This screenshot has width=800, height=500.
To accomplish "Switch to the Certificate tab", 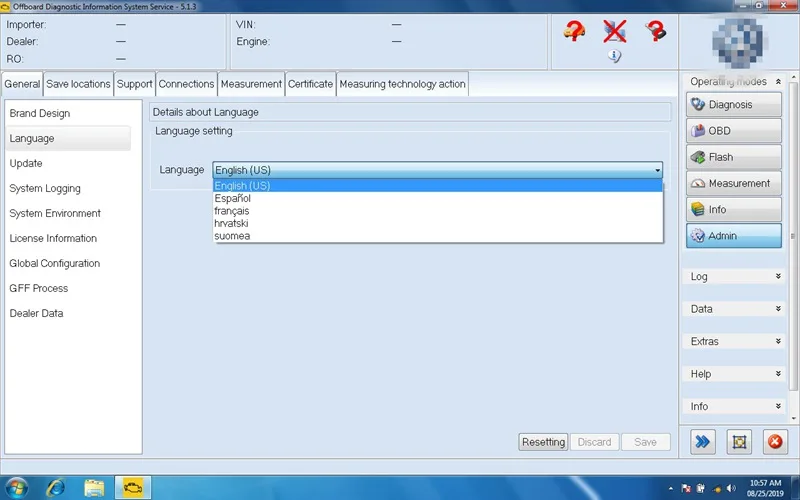I will (x=310, y=84).
